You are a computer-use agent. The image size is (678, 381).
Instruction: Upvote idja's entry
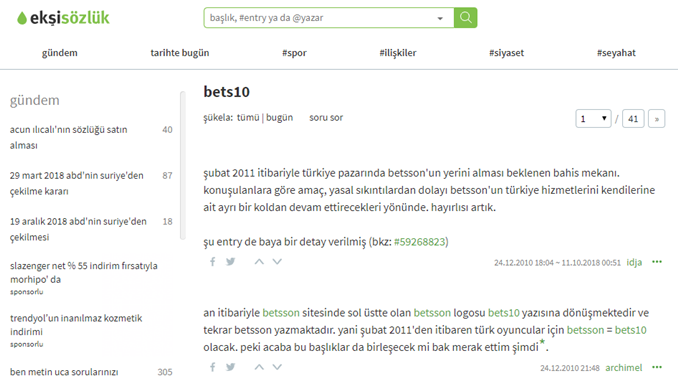[259, 262]
